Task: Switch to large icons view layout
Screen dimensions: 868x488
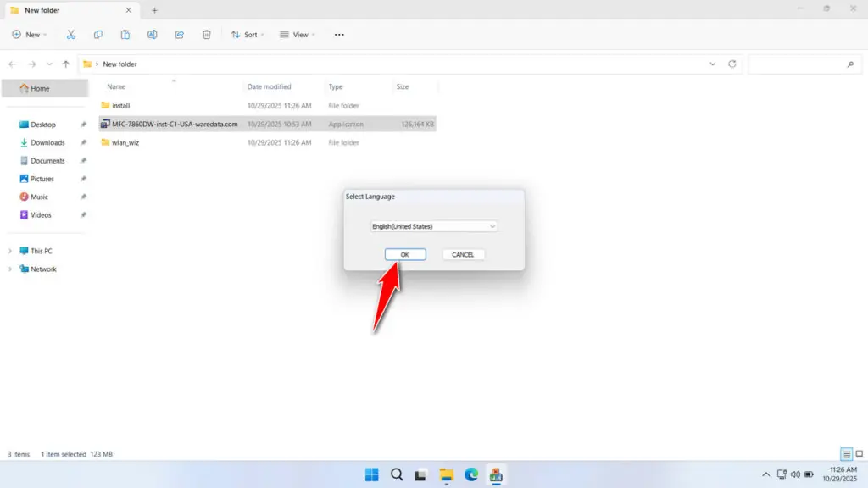Action: (x=858, y=454)
